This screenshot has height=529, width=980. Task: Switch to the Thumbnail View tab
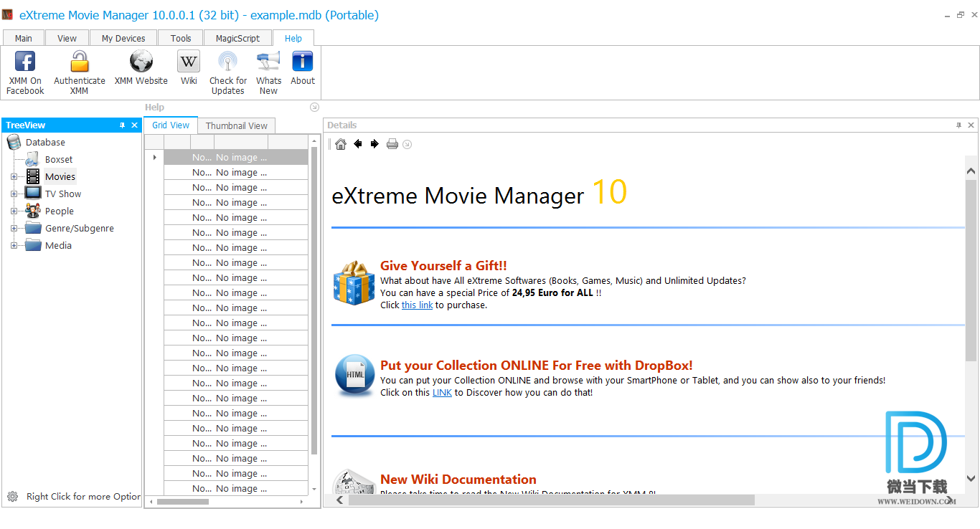(237, 126)
